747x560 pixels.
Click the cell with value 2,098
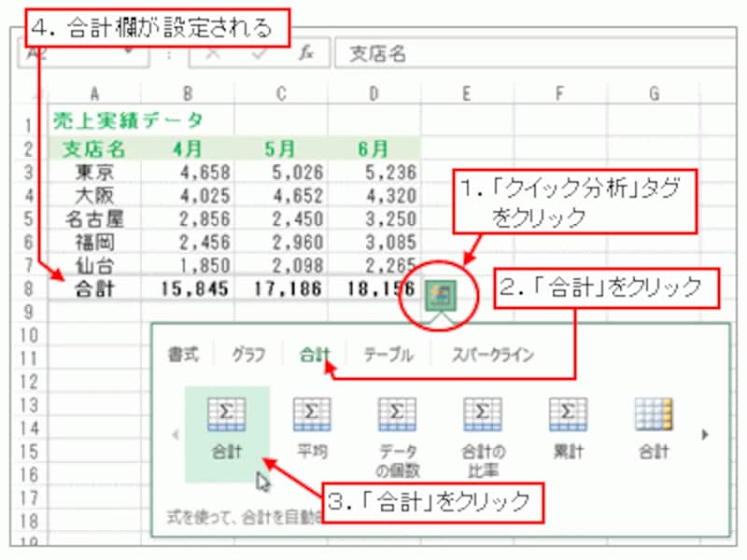point(281,265)
